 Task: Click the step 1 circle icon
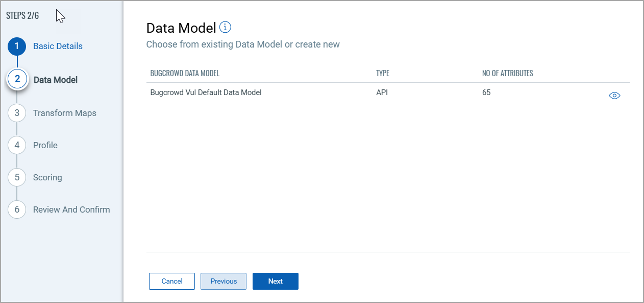[17, 46]
